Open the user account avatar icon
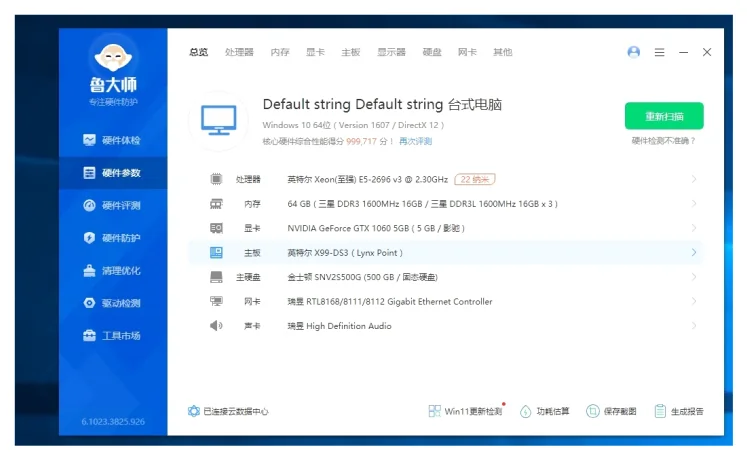747x460 pixels. [x=634, y=52]
